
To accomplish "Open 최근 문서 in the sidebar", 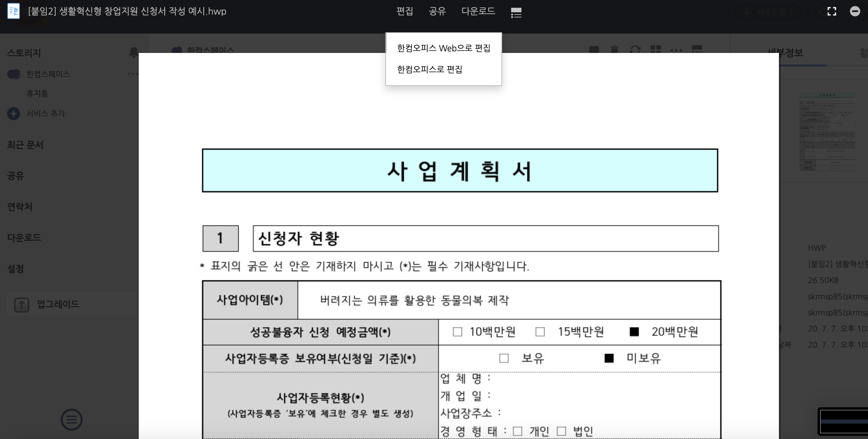I will pyautogui.click(x=25, y=145).
